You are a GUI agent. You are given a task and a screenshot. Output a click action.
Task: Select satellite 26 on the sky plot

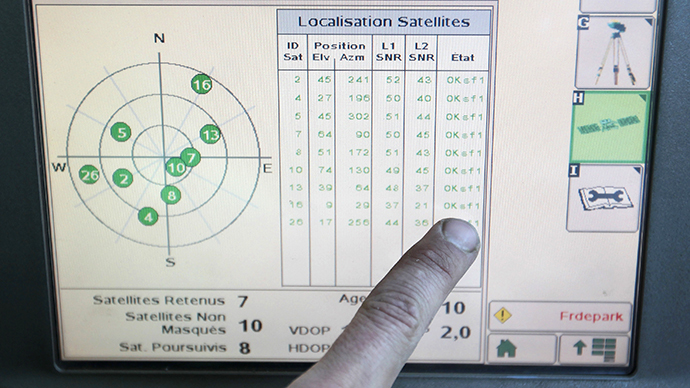tap(89, 175)
